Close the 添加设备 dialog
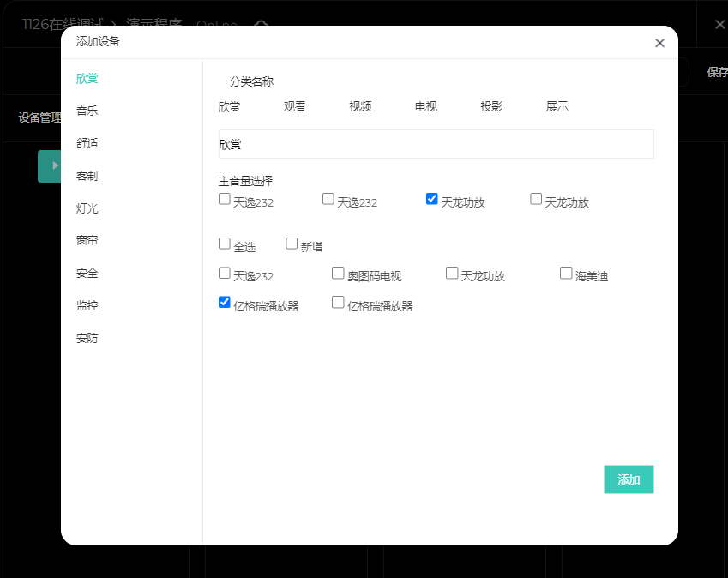This screenshot has height=578, width=728. [x=659, y=43]
